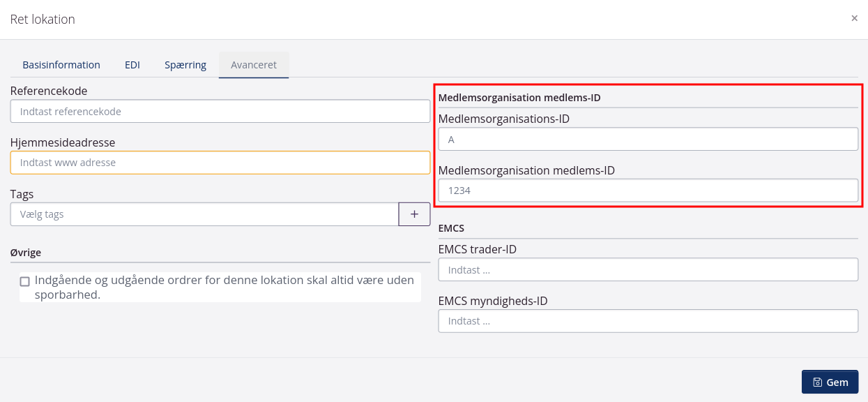Focus the Referencekode input field
Screen dimensions: 868x402
220,111
